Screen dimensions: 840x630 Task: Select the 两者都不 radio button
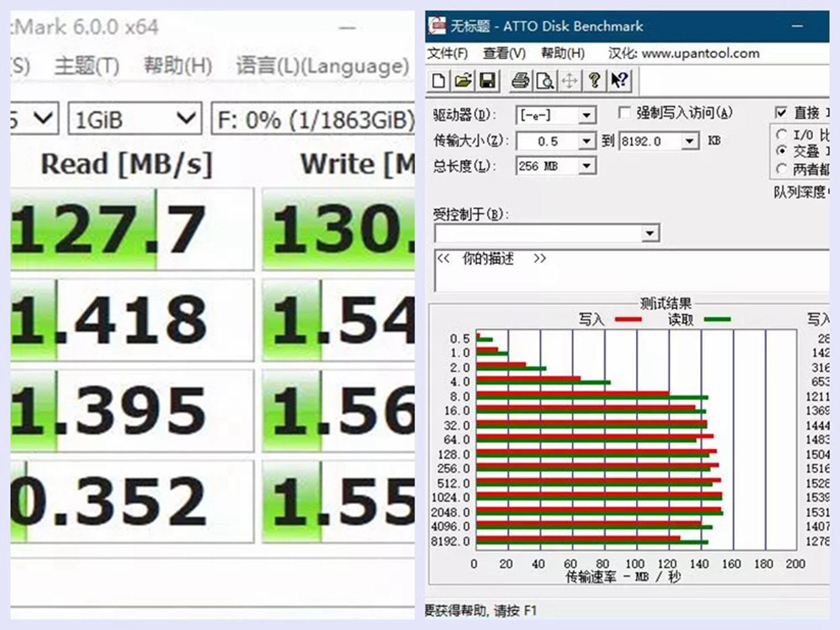click(x=781, y=168)
